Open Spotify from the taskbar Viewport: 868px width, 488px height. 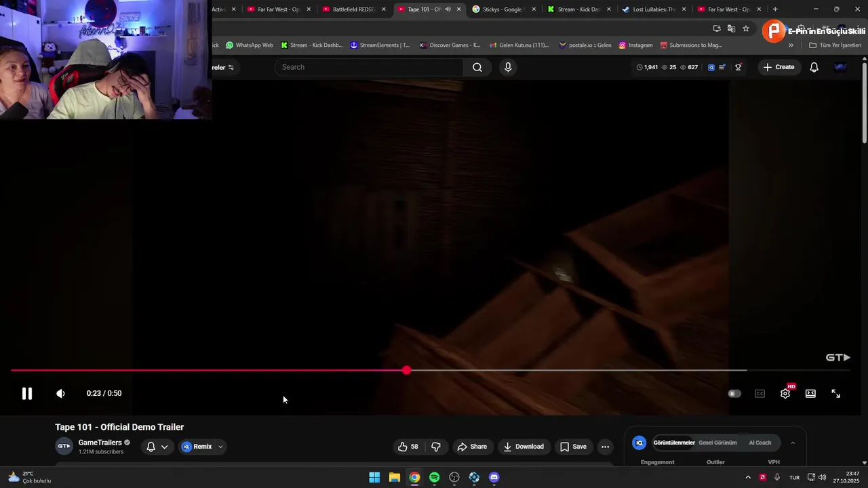coord(434,477)
